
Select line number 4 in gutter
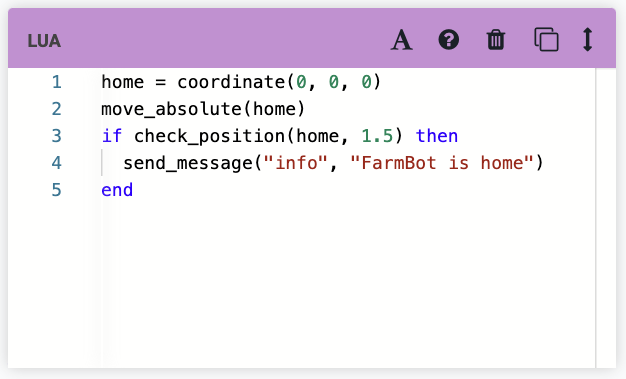[56, 163]
